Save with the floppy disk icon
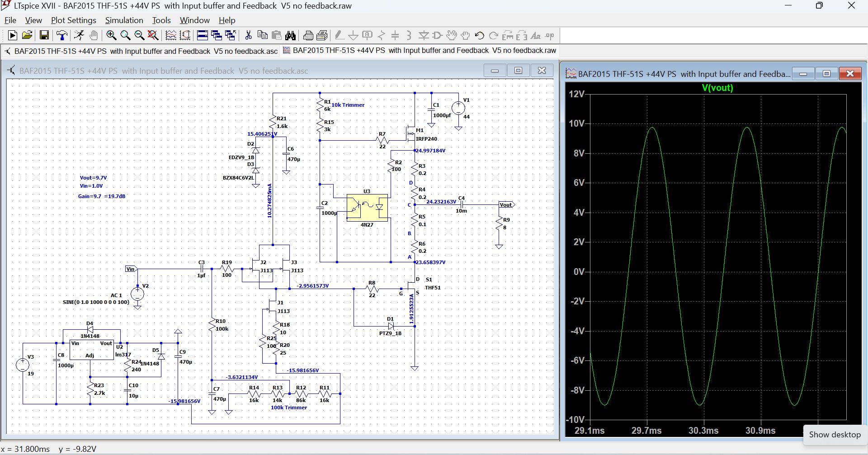This screenshot has width=868, height=455. click(x=44, y=35)
